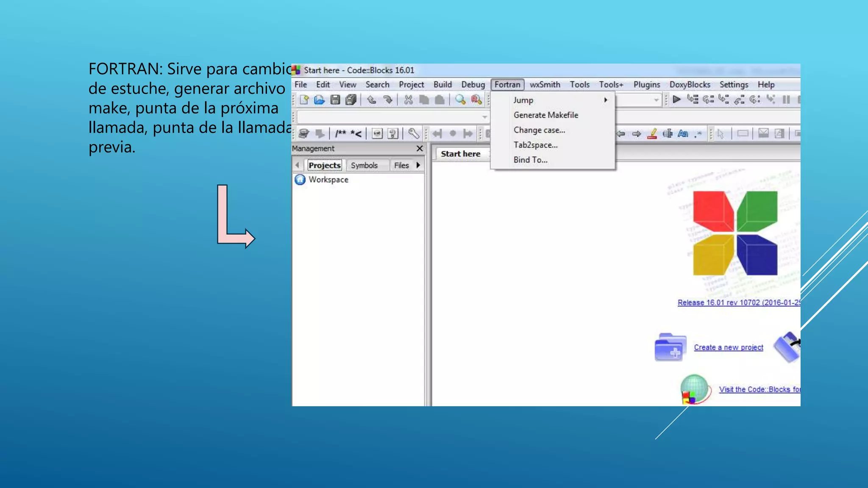
Task: Select Bind To... menu entry
Action: pyautogui.click(x=553, y=160)
